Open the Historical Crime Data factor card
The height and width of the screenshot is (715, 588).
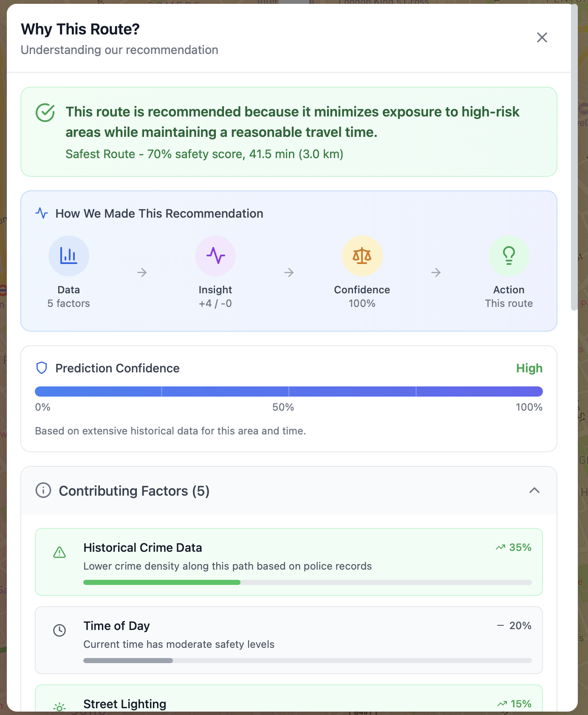coord(289,562)
